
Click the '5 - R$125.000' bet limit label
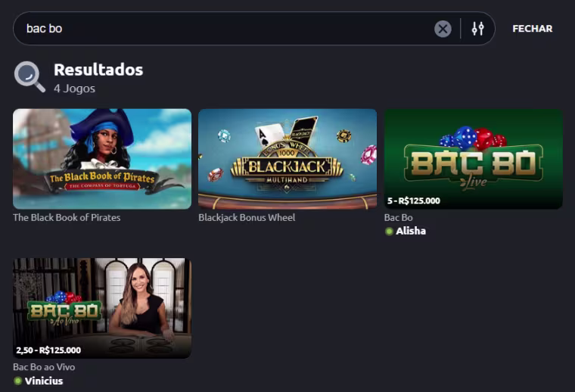coord(414,201)
